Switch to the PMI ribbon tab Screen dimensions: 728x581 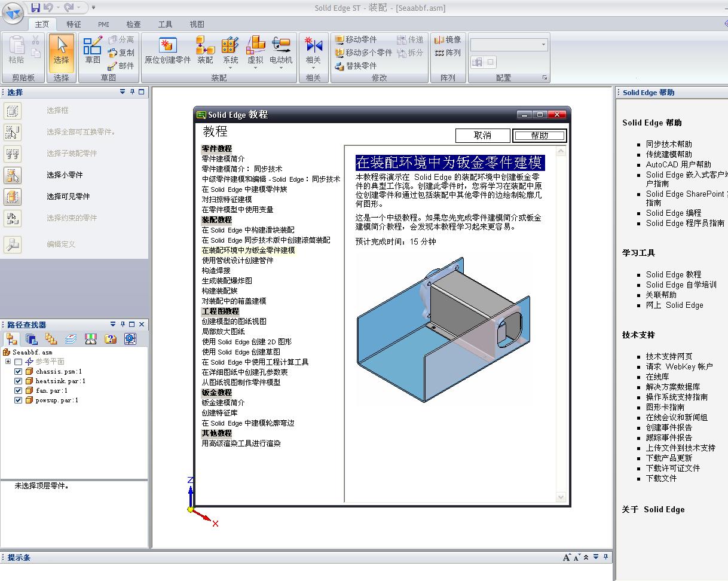tap(103, 24)
